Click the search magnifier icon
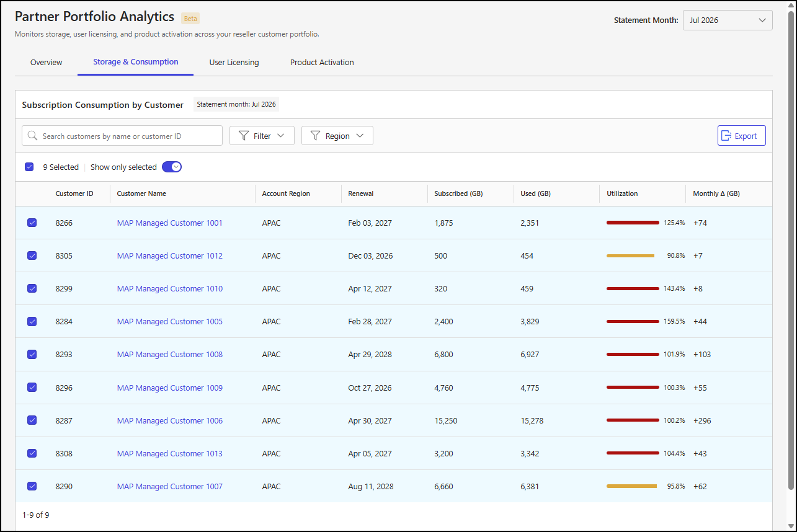The image size is (797, 532). pyautogui.click(x=33, y=136)
